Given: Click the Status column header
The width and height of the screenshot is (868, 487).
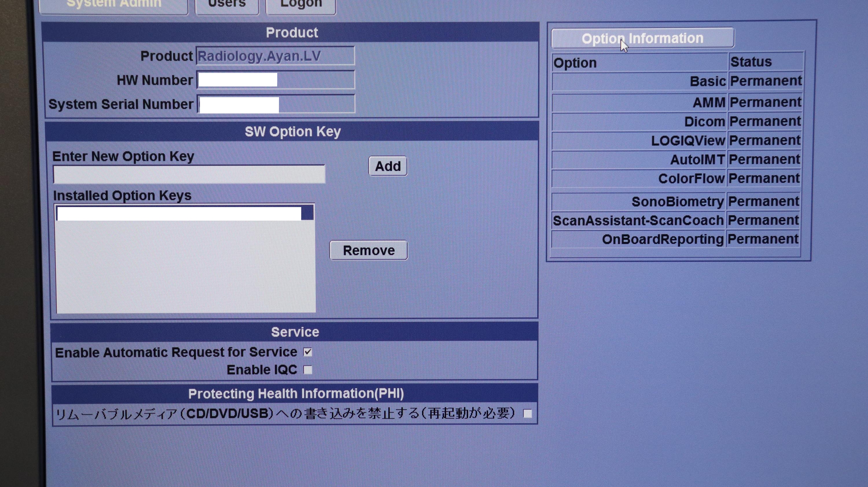Looking at the screenshot, I should [765, 62].
